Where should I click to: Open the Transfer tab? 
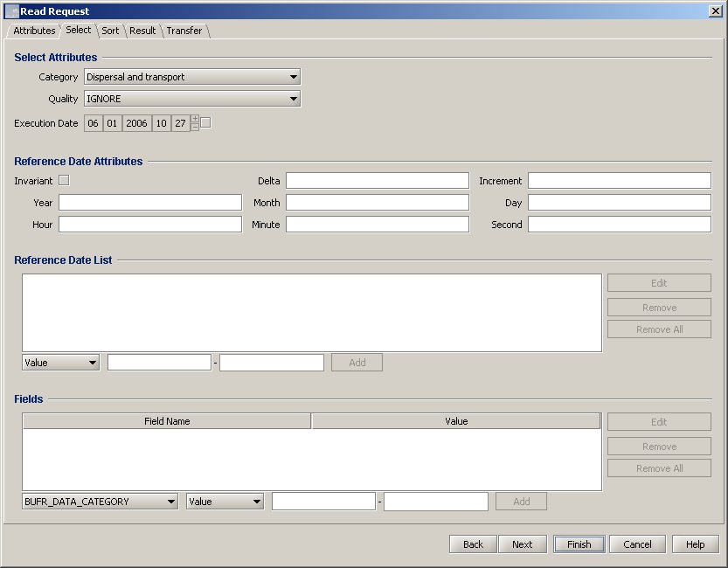point(184,31)
